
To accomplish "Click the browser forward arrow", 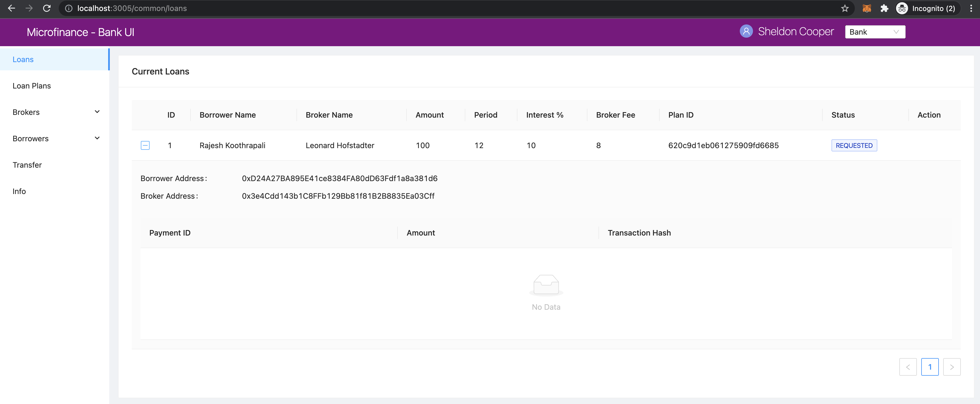I will (x=29, y=8).
